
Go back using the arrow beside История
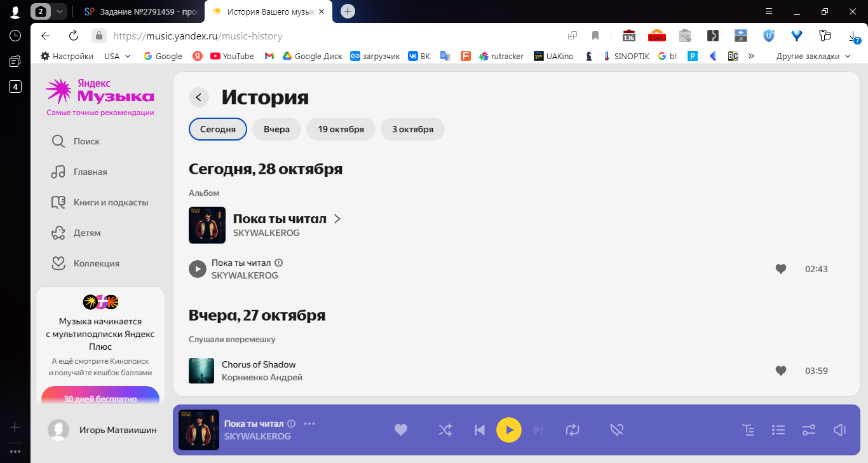[199, 97]
